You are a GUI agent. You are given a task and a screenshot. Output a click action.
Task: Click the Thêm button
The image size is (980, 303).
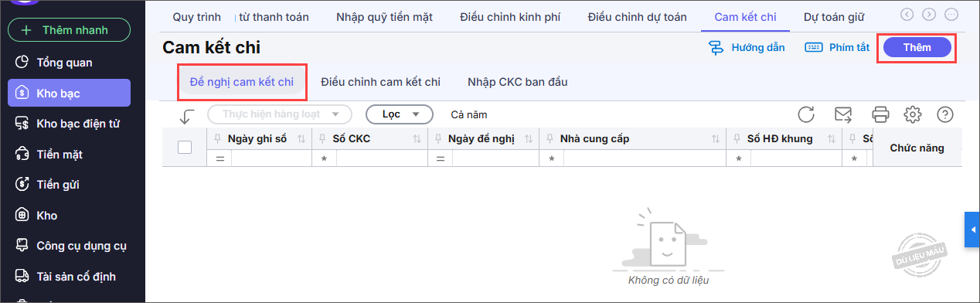pos(917,47)
